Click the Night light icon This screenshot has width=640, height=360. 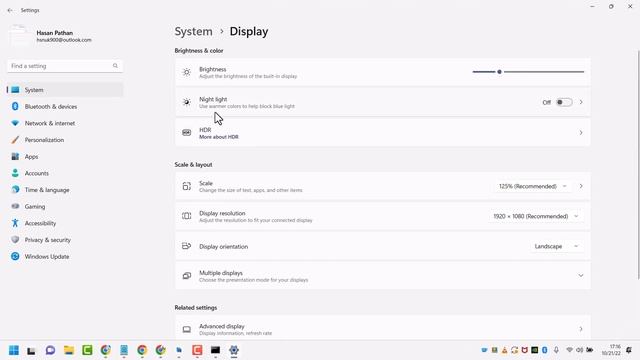coord(187,102)
